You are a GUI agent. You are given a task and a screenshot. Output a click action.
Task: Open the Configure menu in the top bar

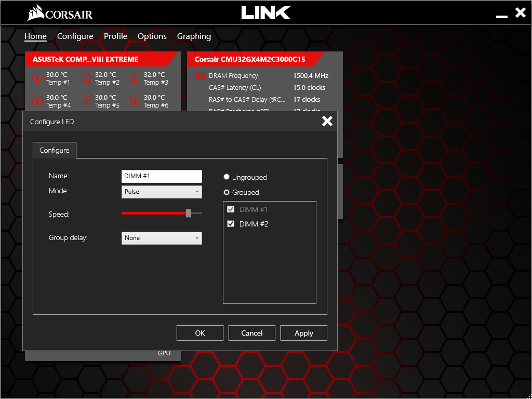pos(75,36)
